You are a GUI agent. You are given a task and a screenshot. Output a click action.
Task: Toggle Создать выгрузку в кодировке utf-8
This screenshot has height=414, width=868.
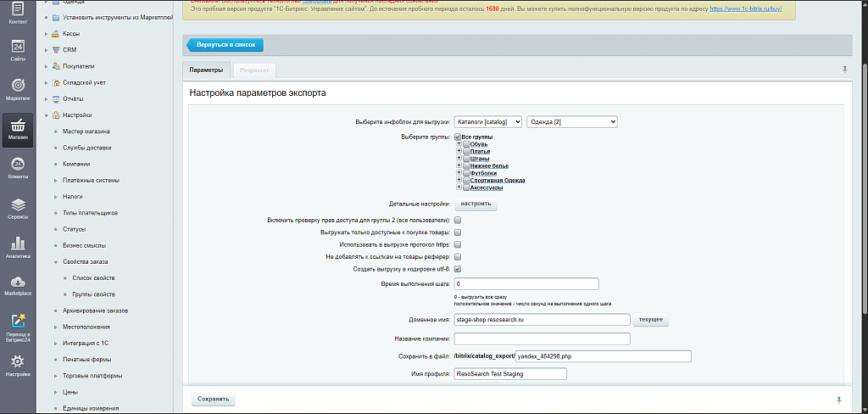[x=458, y=269]
